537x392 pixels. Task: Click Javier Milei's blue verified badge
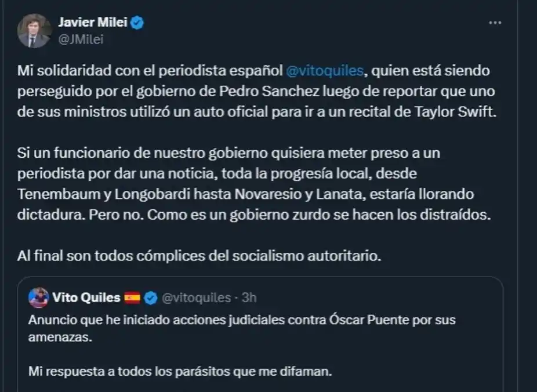click(137, 23)
